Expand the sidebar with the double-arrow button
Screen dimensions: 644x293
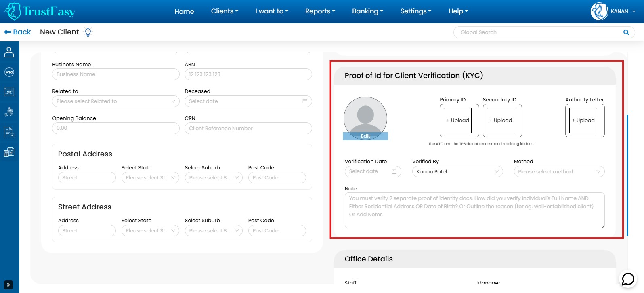pyautogui.click(x=8, y=285)
